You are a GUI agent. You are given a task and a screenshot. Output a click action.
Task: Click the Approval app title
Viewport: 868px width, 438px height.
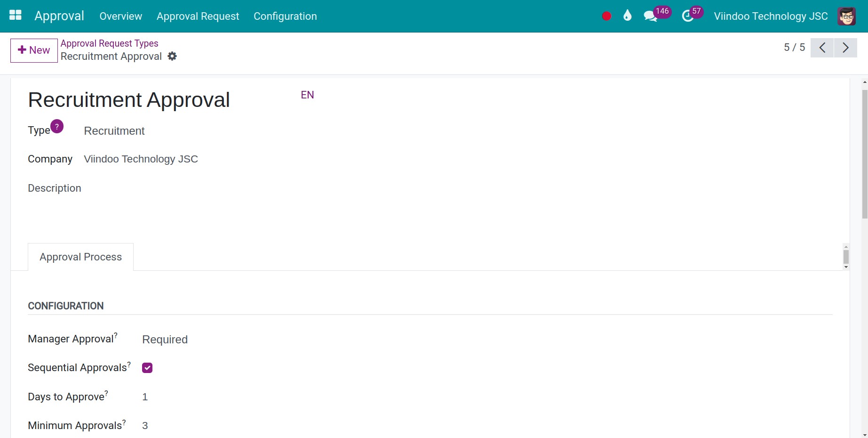[x=59, y=16]
